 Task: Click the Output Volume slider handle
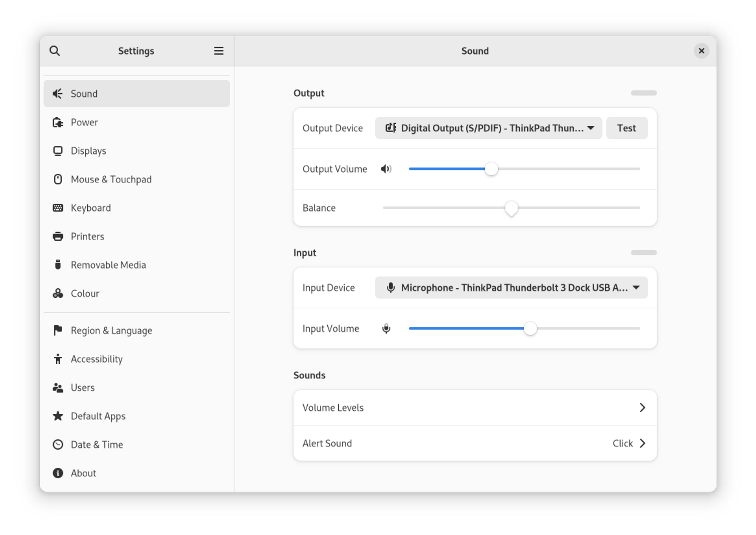click(491, 169)
